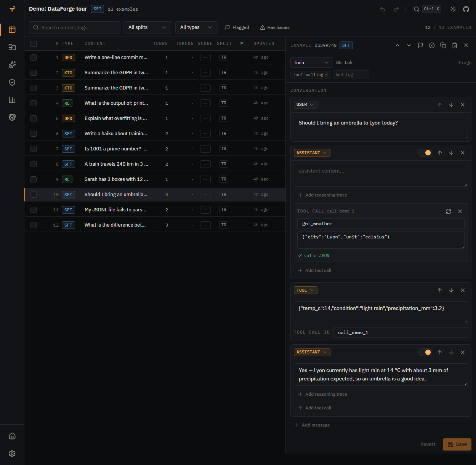Move the USER message down
The width and height of the screenshot is (476, 465).
(x=451, y=105)
